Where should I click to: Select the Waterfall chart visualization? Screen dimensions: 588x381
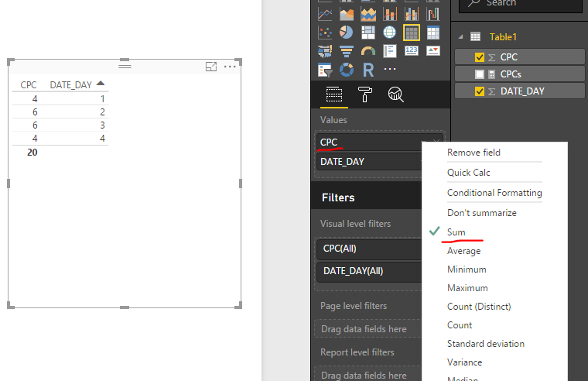[432, 14]
